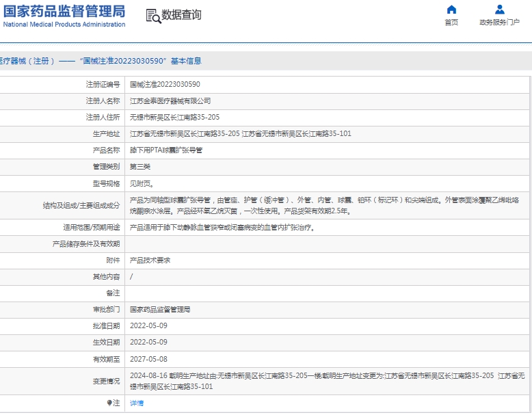Click the 数据查询 magnifier document icon
The image size is (532, 415).
click(x=152, y=15)
